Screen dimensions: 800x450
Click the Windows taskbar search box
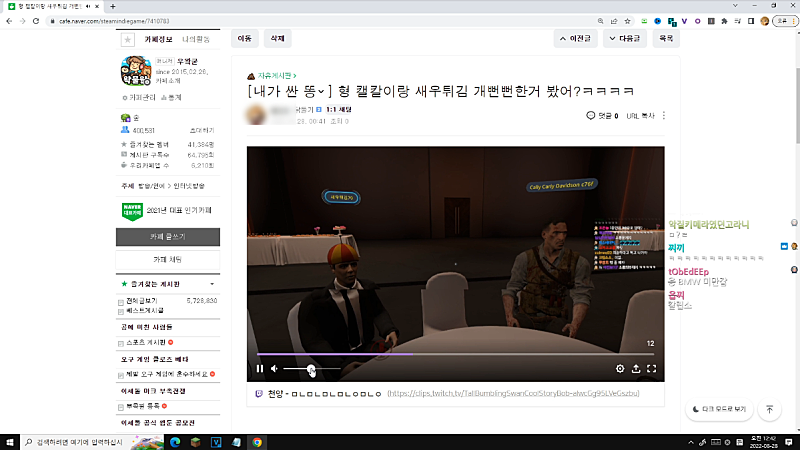(92, 442)
